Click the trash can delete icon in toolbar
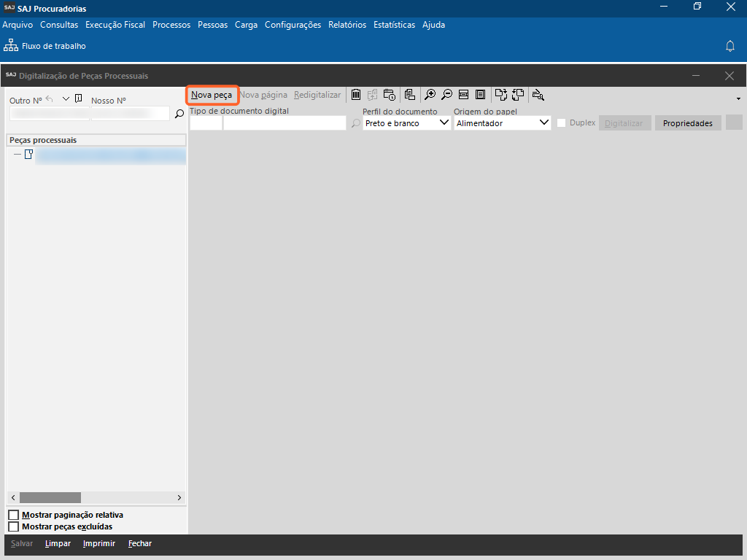Image resolution: width=747 pixels, height=560 pixels. coord(356,95)
